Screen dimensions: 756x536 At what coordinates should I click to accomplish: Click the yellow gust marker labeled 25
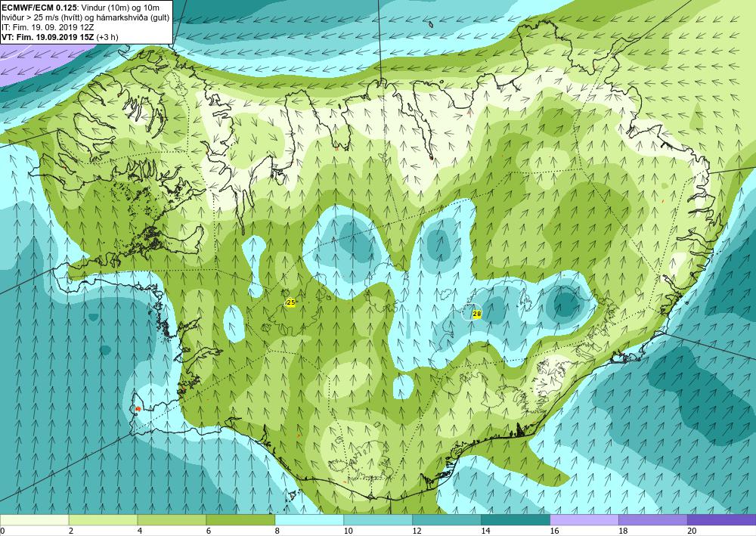(x=291, y=302)
